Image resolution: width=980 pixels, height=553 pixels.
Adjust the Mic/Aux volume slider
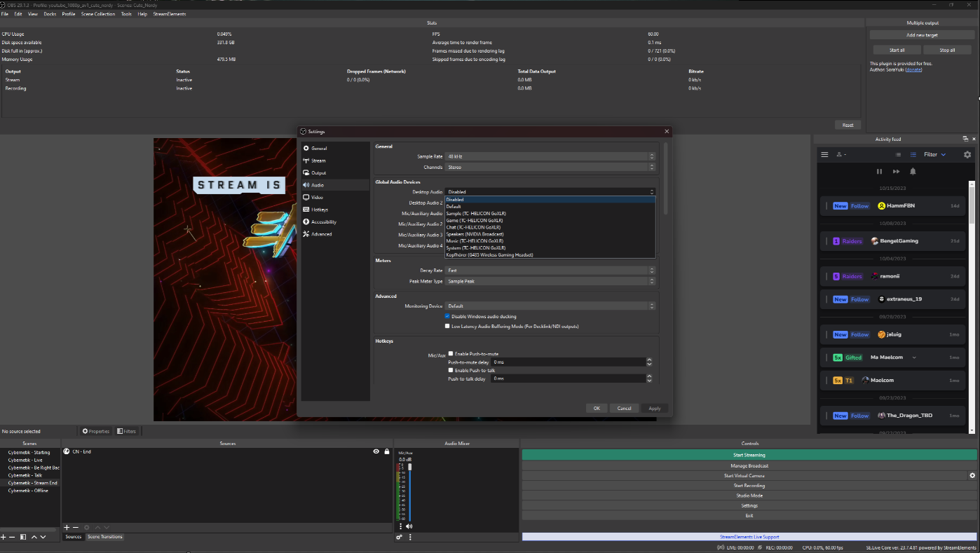point(410,492)
